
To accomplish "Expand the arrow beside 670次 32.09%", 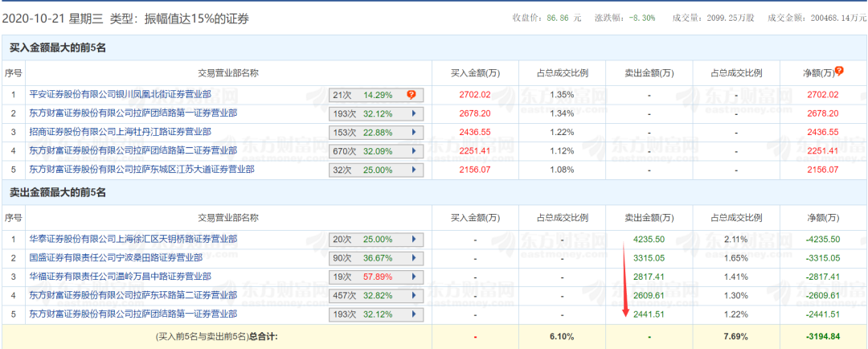I will tap(413, 151).
